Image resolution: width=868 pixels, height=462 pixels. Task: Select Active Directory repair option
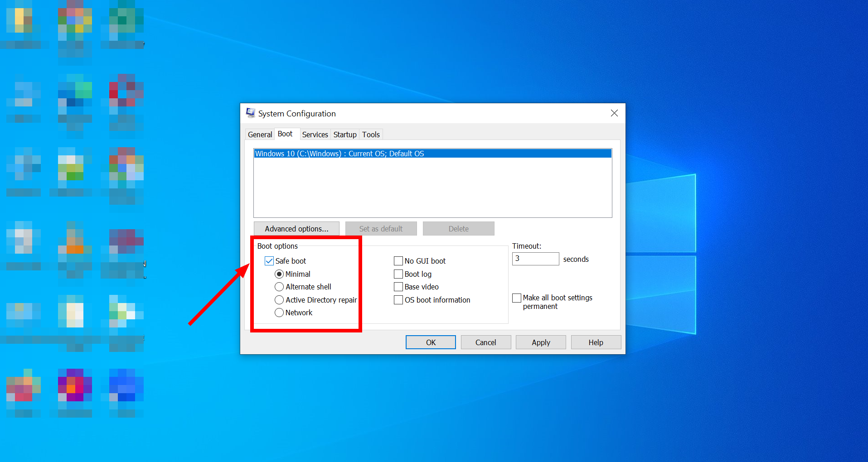pyautogui.click(x=279, y=300)
